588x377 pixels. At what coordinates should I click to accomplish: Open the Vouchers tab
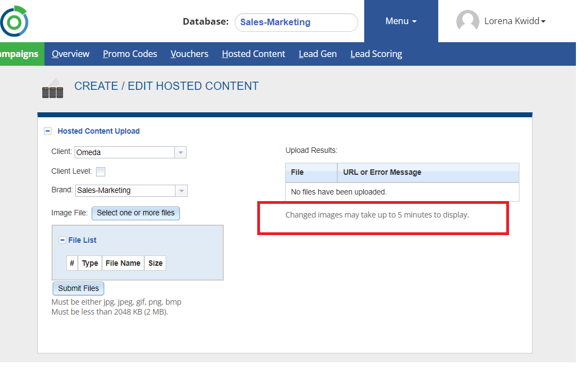click(189, 54)
